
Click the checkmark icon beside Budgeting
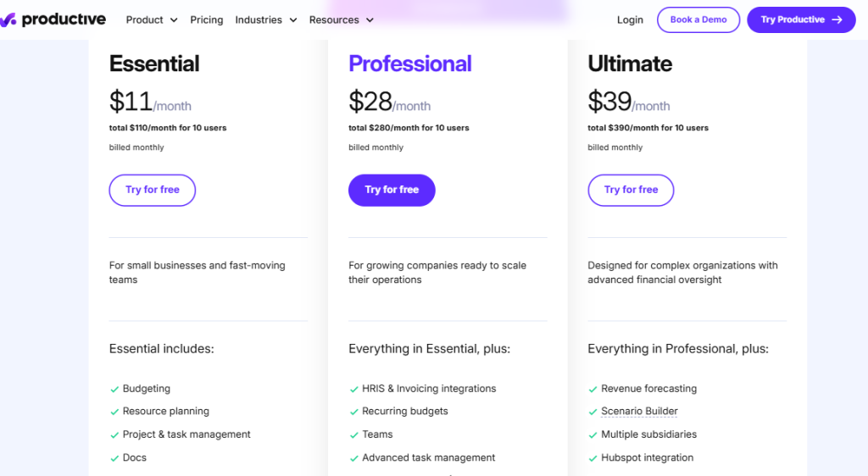coord(114,390)
